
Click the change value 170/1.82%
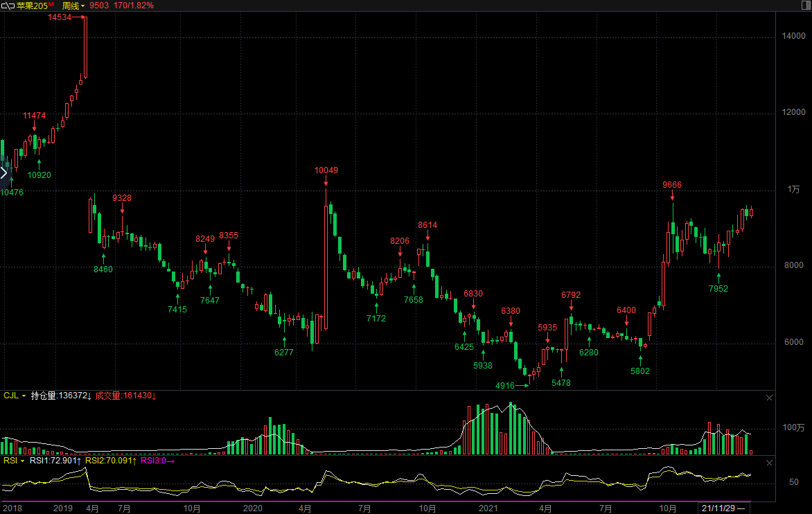(134, 6)
